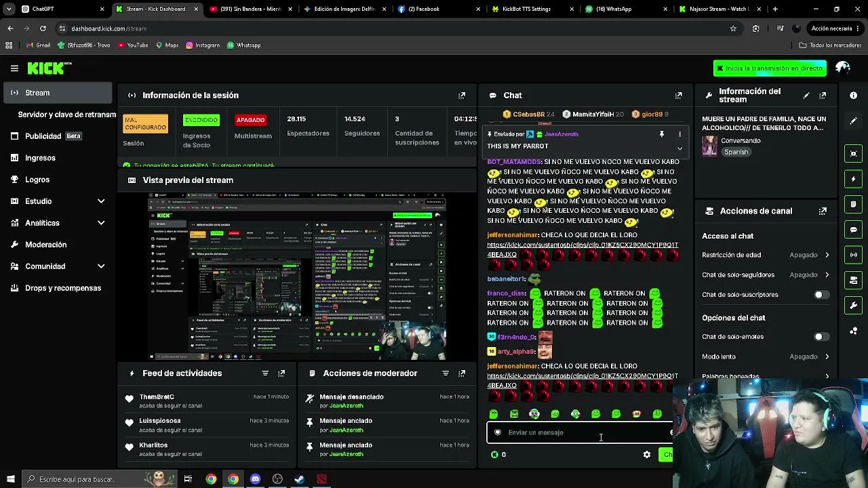Filter the Feed de actividades list
Image resolution: width=868 pixels, height=488 pixels.
pos(265,373)
